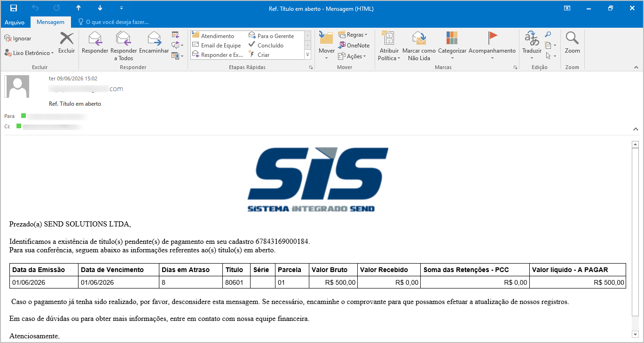Expand the quick steps gallery with More arrow

point(308,55)
